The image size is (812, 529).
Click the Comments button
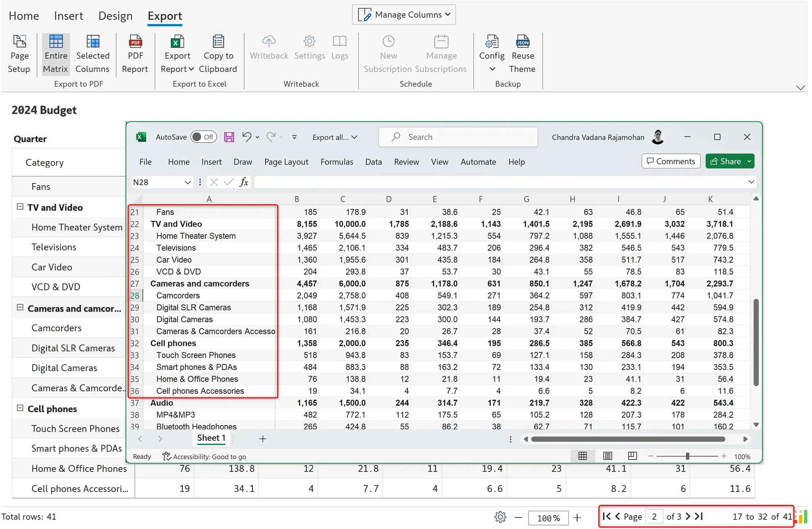click(x=670, y=161)
